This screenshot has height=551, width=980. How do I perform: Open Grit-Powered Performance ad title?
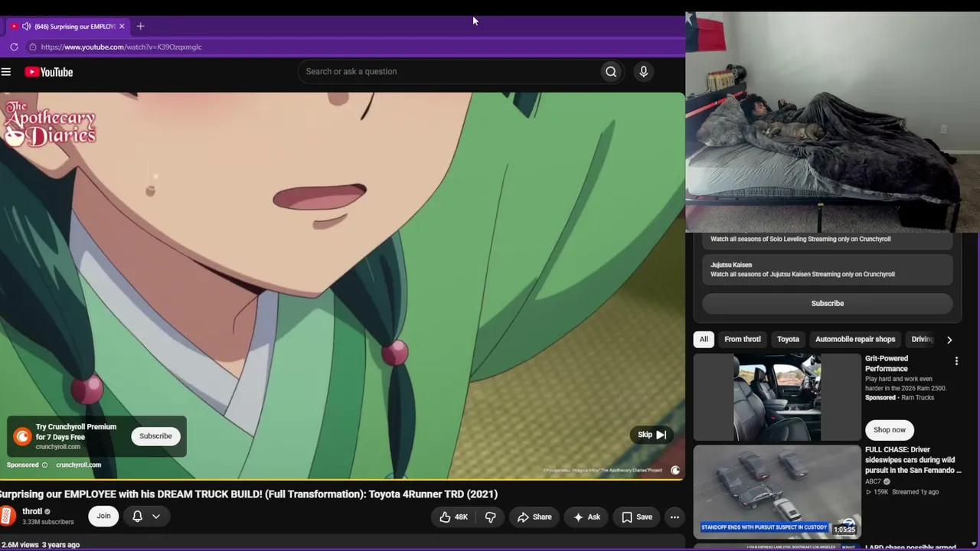click(887, 364)
